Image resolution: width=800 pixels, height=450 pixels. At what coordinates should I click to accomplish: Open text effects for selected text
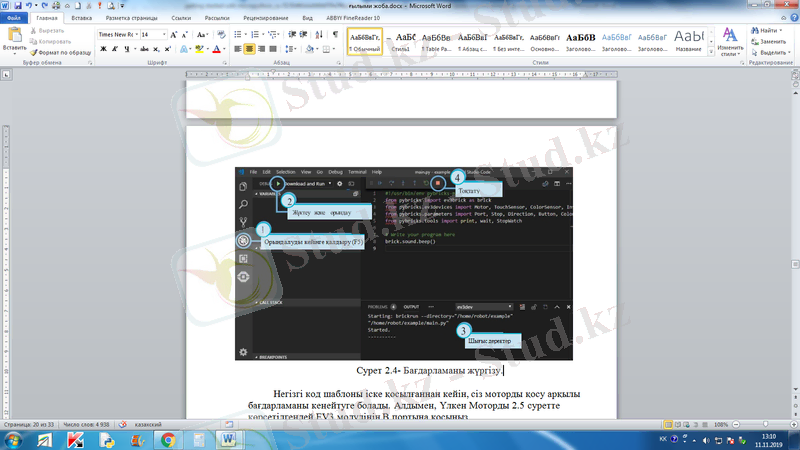tap(184, 49)
